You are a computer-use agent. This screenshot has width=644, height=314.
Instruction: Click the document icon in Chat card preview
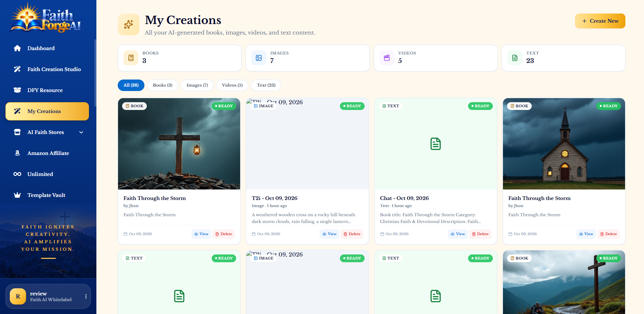pyautogui.click(x=436, y=144)
